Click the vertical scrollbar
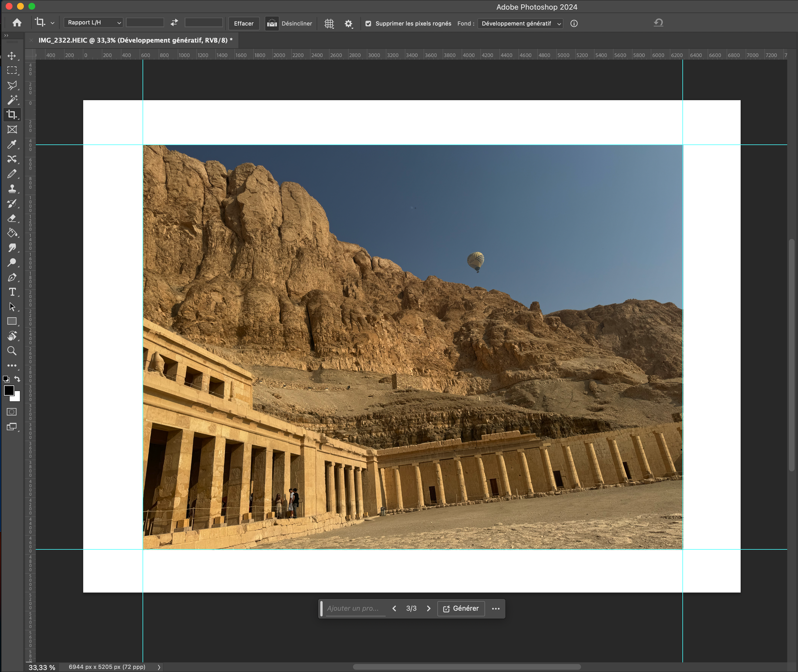 pyautogui.click(x=791, y=355)
